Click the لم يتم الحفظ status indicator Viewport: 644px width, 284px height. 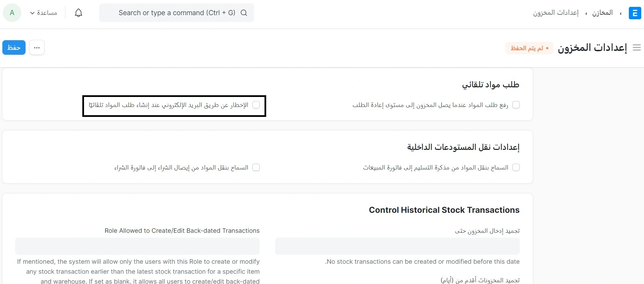(x=529, y=48)
